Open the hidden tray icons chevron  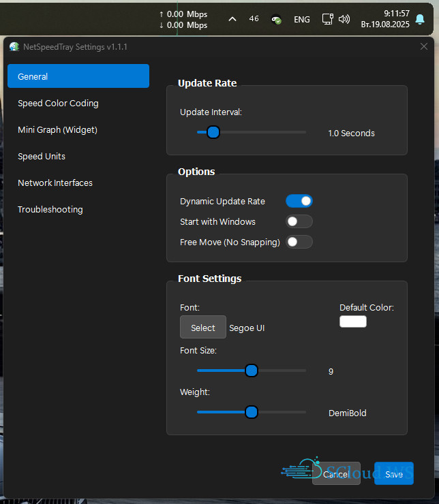[232, 19]
